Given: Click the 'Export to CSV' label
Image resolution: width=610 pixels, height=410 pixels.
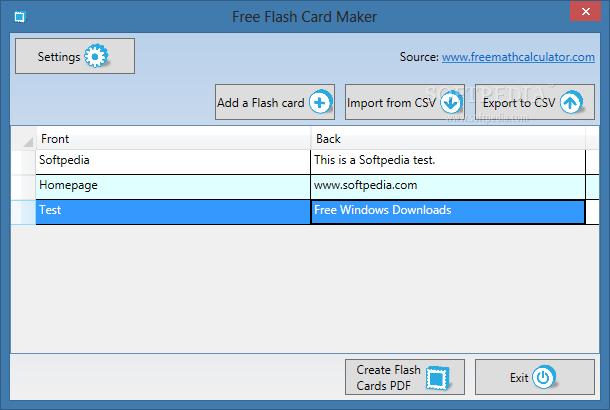Looking at the screenshot, I should click(519, 103).
